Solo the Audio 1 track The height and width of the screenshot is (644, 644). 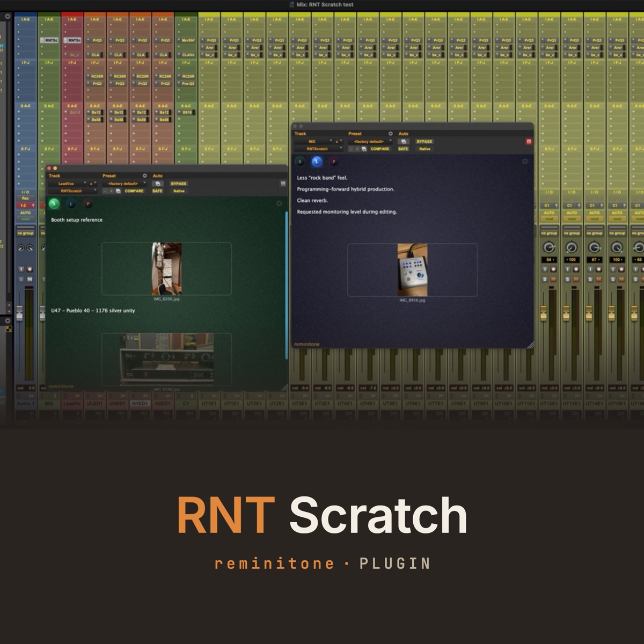click(21, 279)
